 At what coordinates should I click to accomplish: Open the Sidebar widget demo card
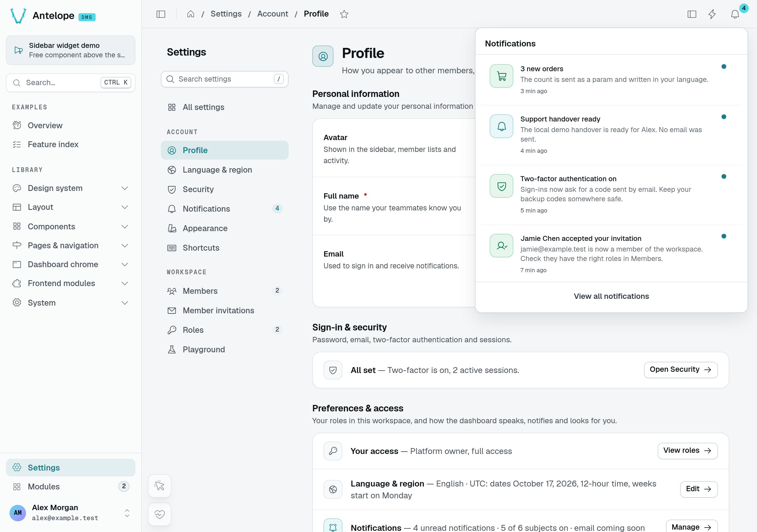tap(71, 50)
